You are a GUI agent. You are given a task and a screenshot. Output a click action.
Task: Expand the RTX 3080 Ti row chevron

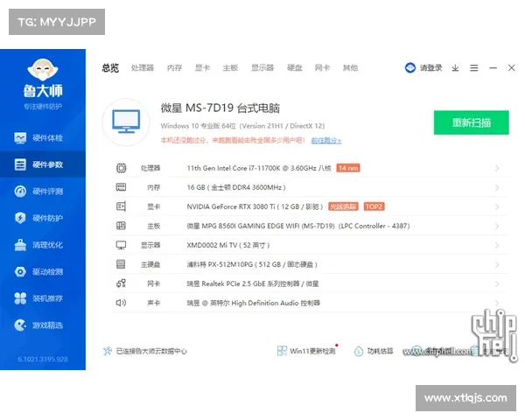click(x=497, y=207)
